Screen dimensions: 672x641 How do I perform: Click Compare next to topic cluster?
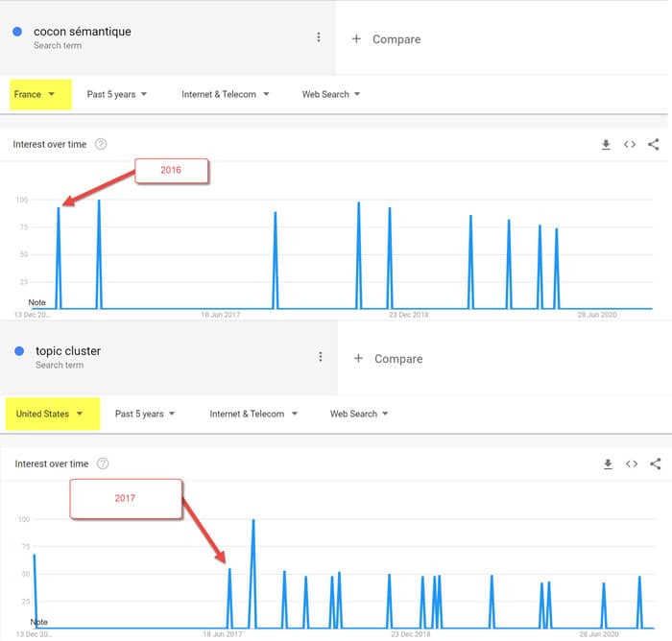(x=389, y=359)
